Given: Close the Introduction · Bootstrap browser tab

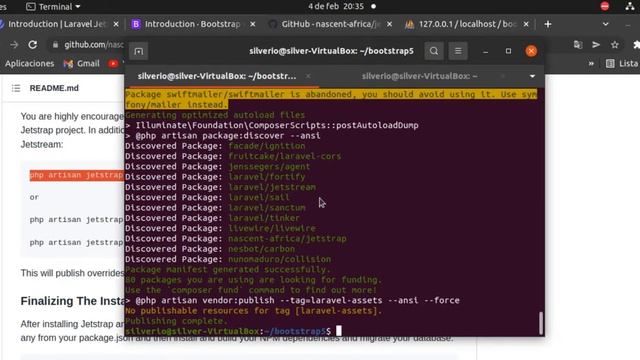Looking at the screenshot, I should (253, 24).
